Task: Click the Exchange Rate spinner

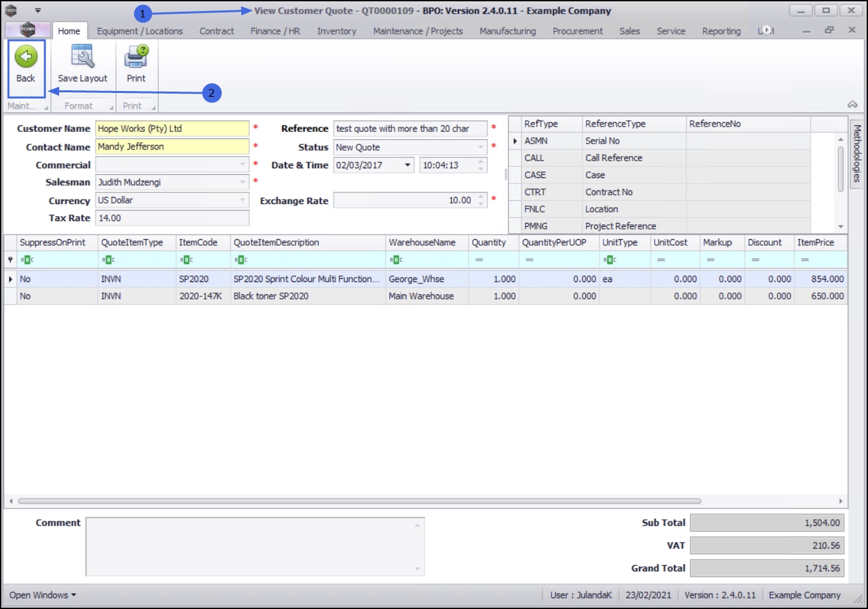Action: pos(481,200)
